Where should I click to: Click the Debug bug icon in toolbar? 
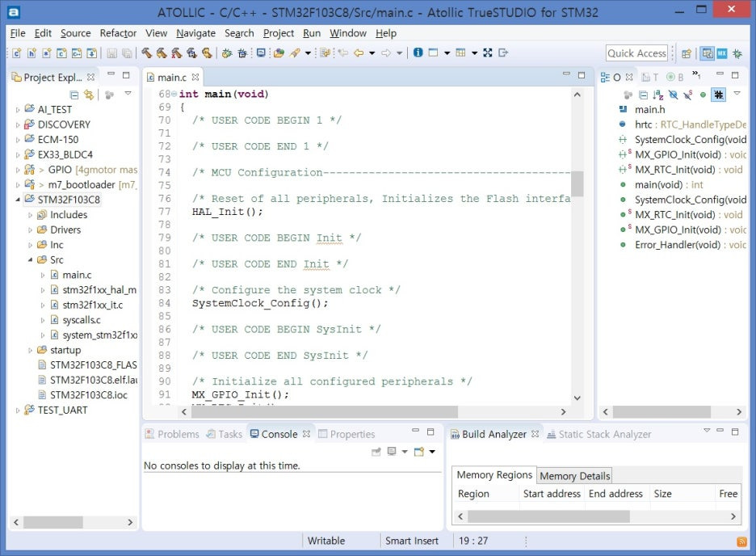[x=227, y=53]
